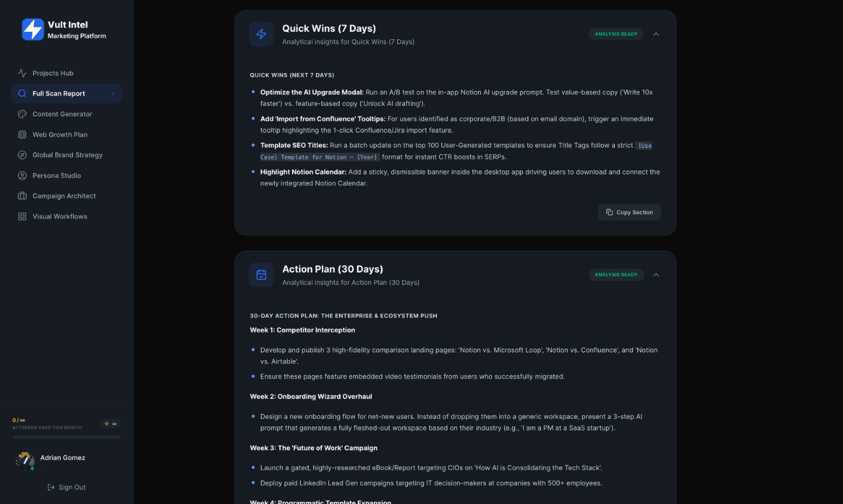The height and width of the screenshot is (504, 843).
Task: Sign Out of the platform
Action: 66,487
